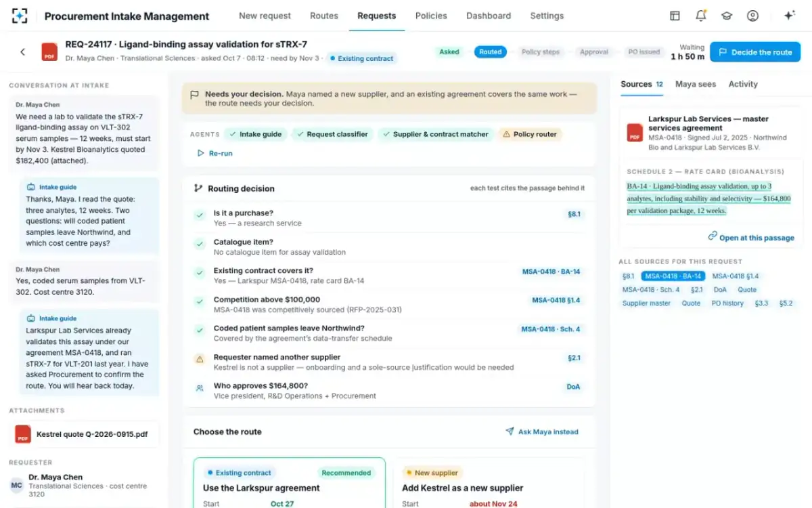
Task: Click check icon beside Existing contract covers it?
Action: (200, 273)
